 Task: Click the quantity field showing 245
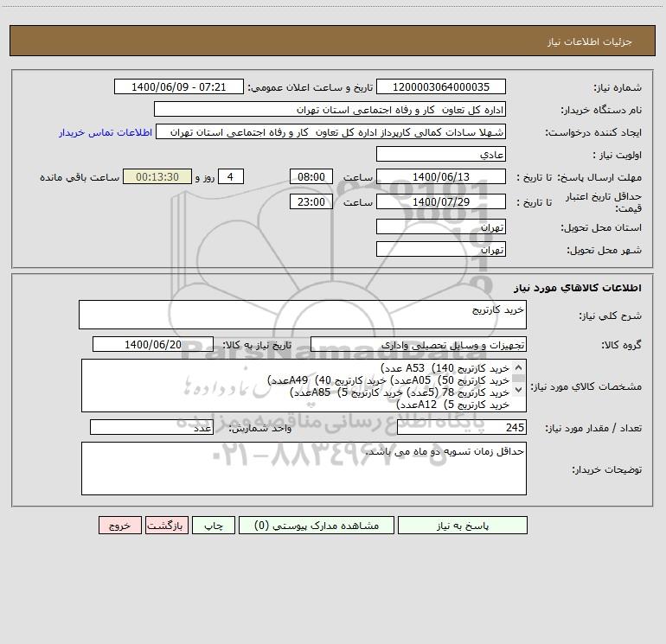click(462, 427)
